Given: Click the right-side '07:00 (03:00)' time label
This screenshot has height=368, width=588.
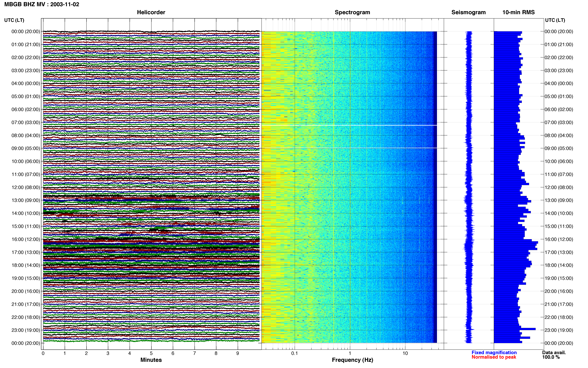Looking at the screenshot, I should coord(559,122).
